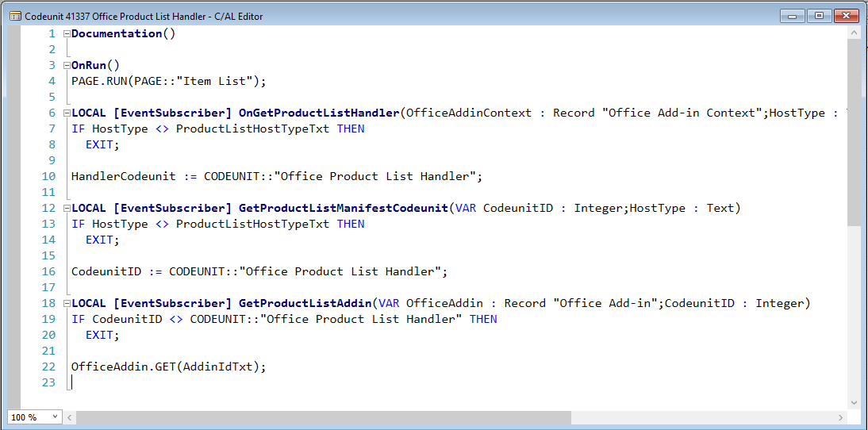Minimize the C/AL Editor window
868x430 pixels.
793,16
